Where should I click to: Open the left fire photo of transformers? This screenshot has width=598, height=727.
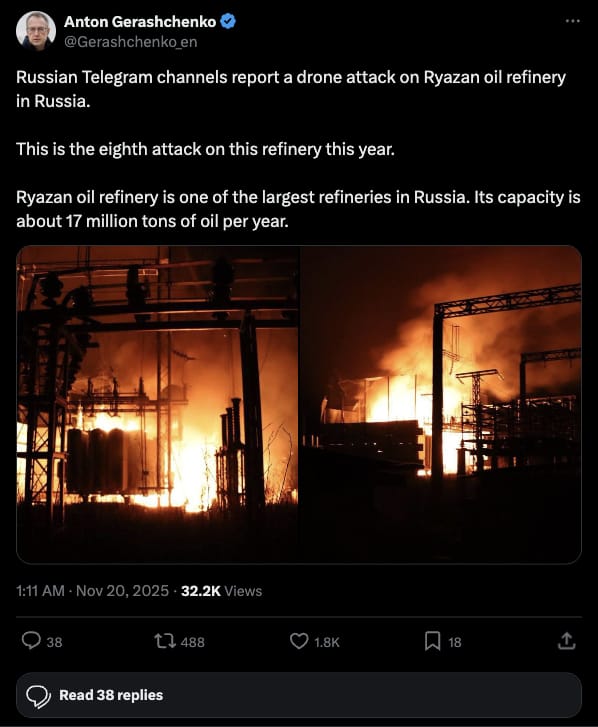click(158, 404)
